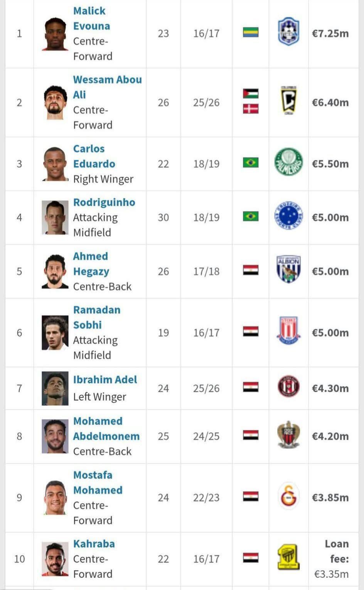Click Ahmed Hegazy's portrait photo
Screen dimensions: 364x590
tap(55, 271)
